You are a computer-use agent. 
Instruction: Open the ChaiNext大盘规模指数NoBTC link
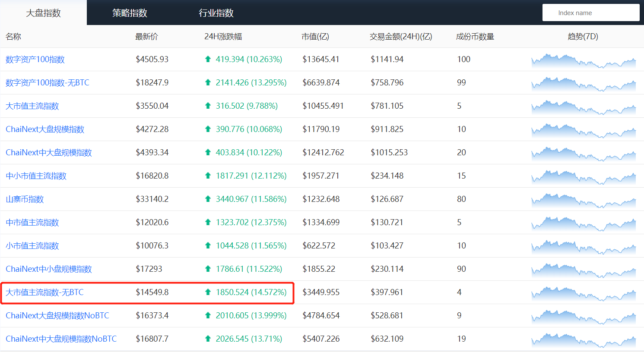(x=57, y=316)
